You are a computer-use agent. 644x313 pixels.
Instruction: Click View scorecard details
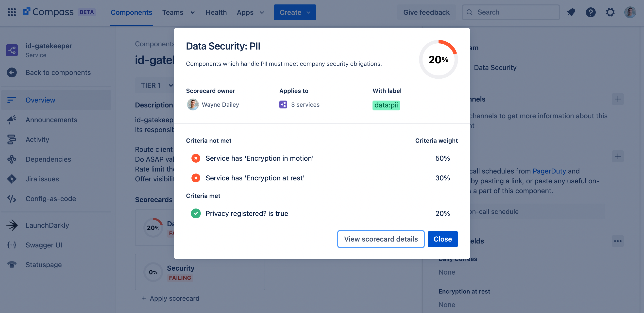(381, 239)
